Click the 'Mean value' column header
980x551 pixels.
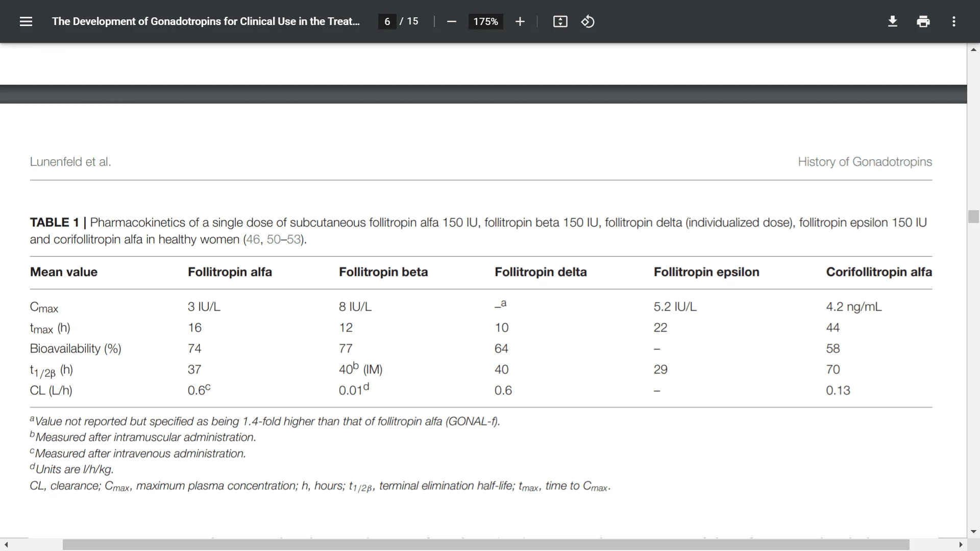click(x=64, y=272)
